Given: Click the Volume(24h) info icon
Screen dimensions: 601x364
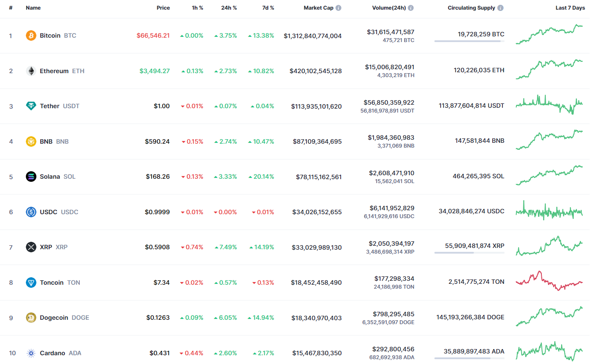Looking at the screenshot, I should coord(411,8).
